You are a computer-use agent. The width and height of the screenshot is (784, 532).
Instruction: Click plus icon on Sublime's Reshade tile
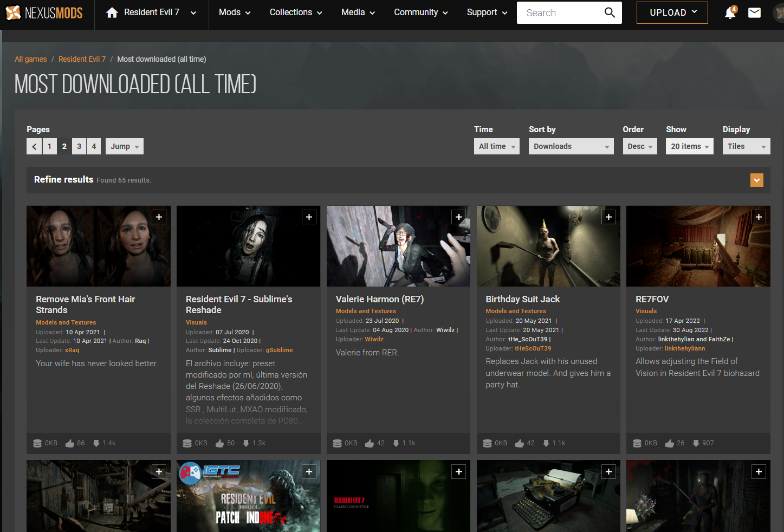[309, 217]
